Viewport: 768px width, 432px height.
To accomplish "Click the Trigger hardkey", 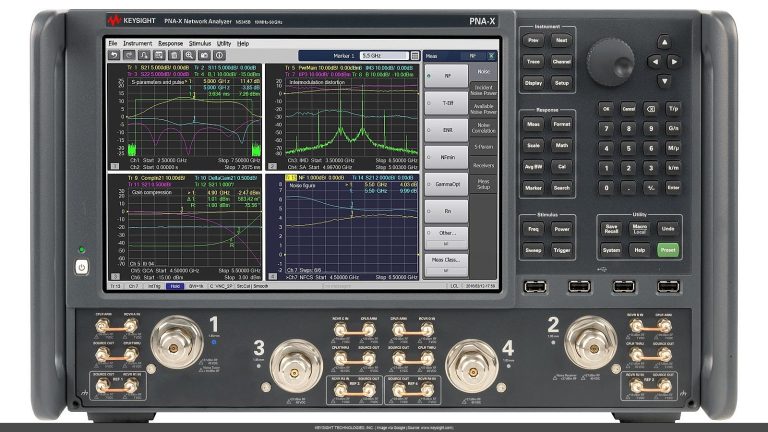I will [x=561, y=250].
